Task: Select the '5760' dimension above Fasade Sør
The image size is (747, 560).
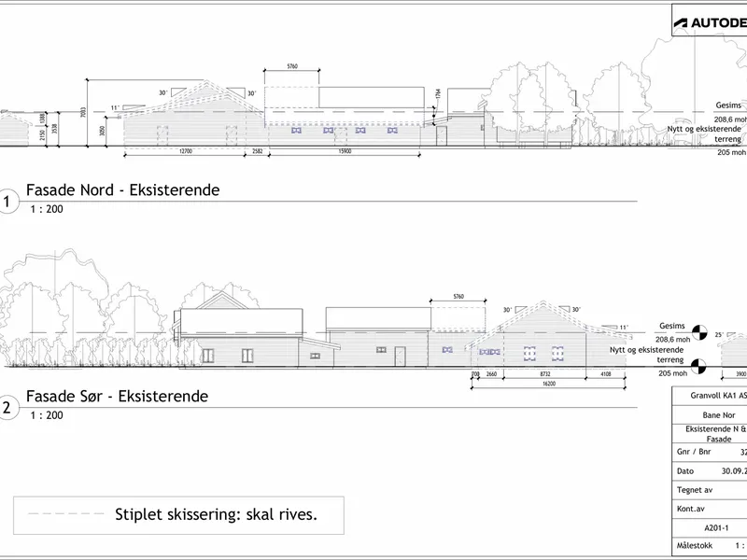Action: point(458,297)
